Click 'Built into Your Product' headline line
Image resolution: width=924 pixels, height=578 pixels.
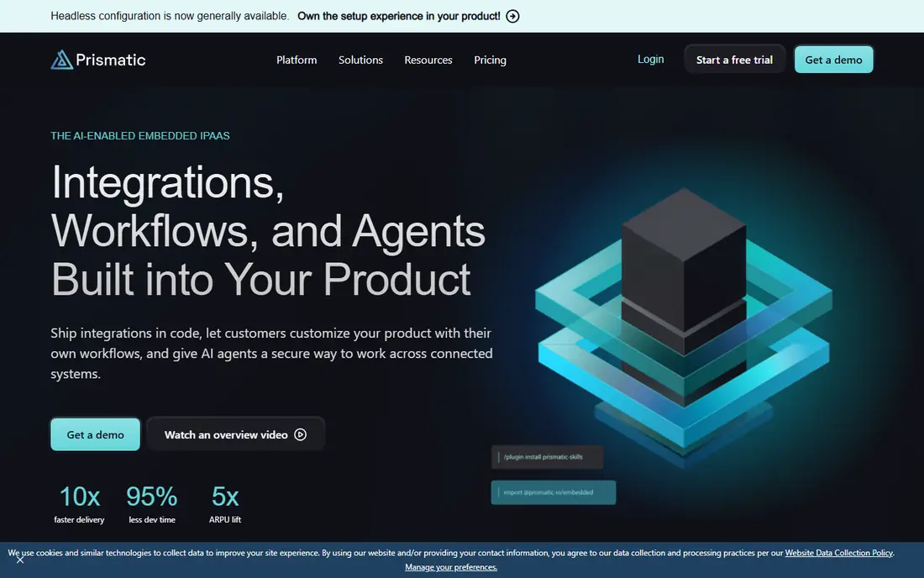[x=261, y=279]
